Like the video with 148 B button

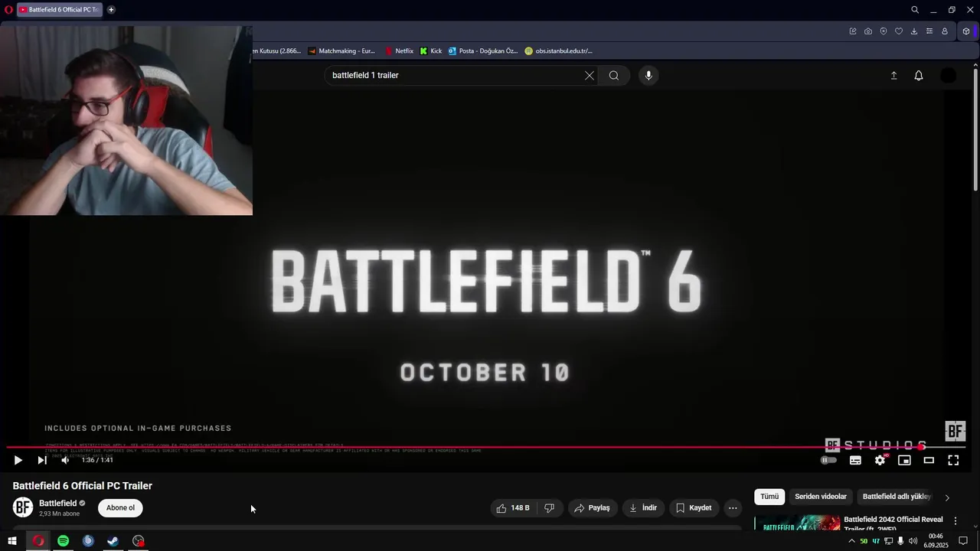click(x=514, y=508)
